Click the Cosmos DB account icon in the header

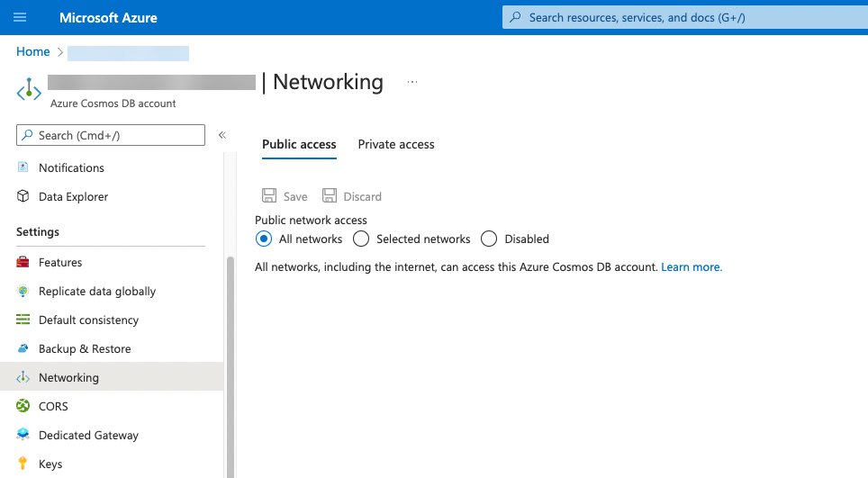coord(29,90)
